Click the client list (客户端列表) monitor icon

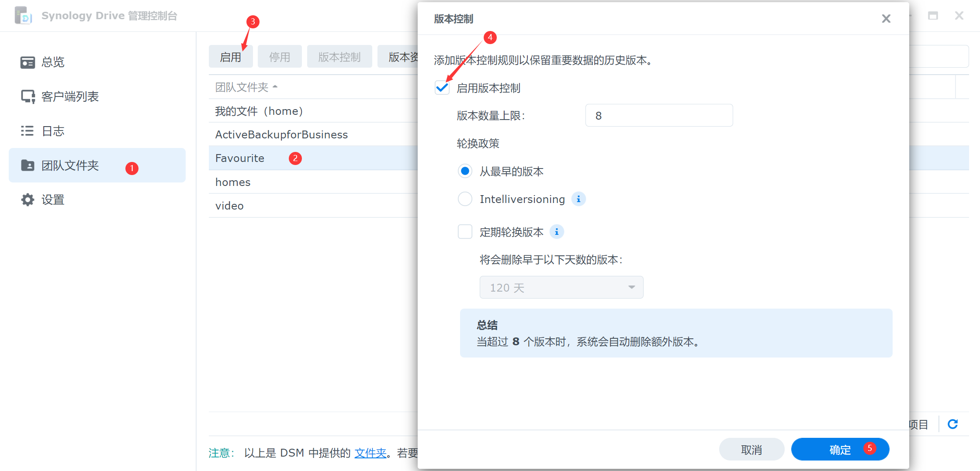28,96
